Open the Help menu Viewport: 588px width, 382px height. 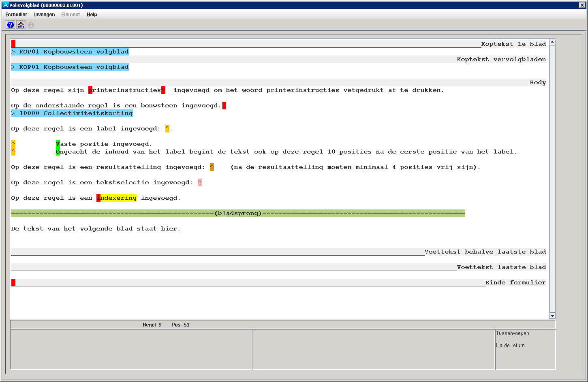(92, 15)
